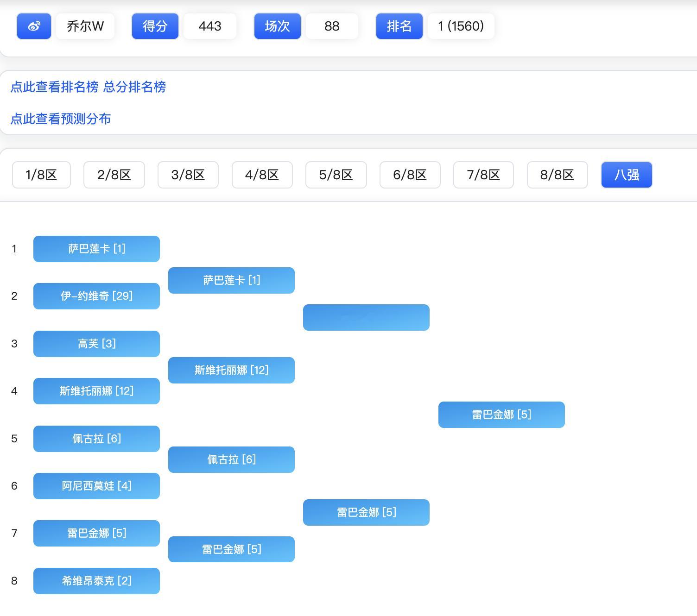Image resolution: width=697 pixels, height=616 pixels.
Task: Click the 场次 matches badge
Action: tap(277, 26)
